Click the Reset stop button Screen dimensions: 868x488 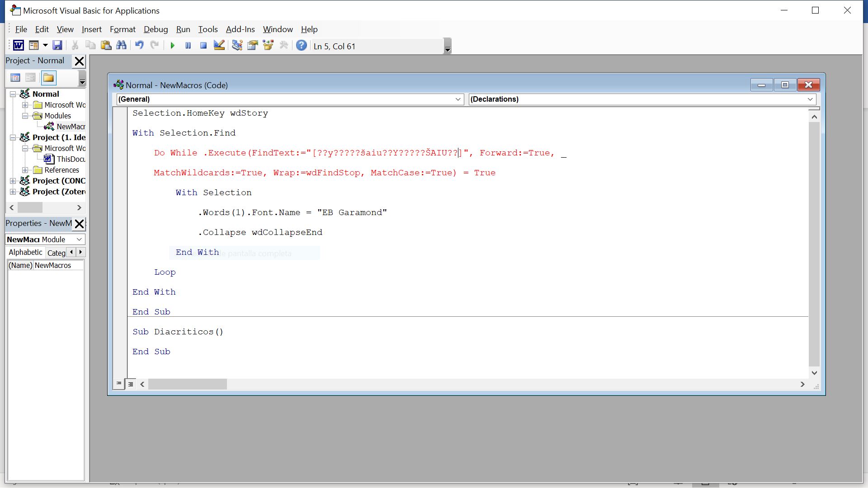(x=203, y=46)
